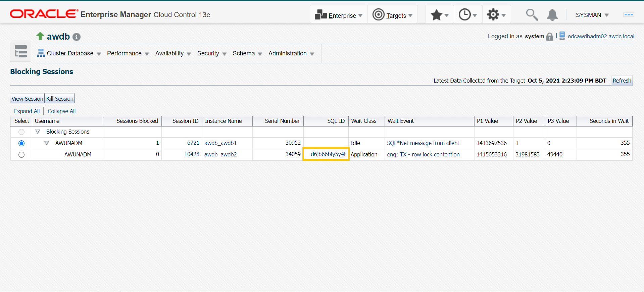Open session ID 10428 link
644x292 pixels.
coord(192,154)
